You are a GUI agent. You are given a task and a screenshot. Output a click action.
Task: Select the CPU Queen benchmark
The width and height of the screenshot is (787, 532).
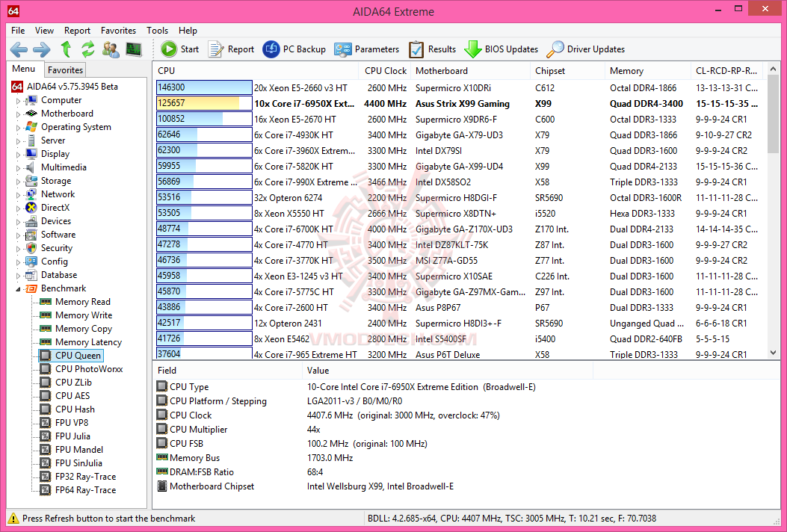[x=71, y=356]
